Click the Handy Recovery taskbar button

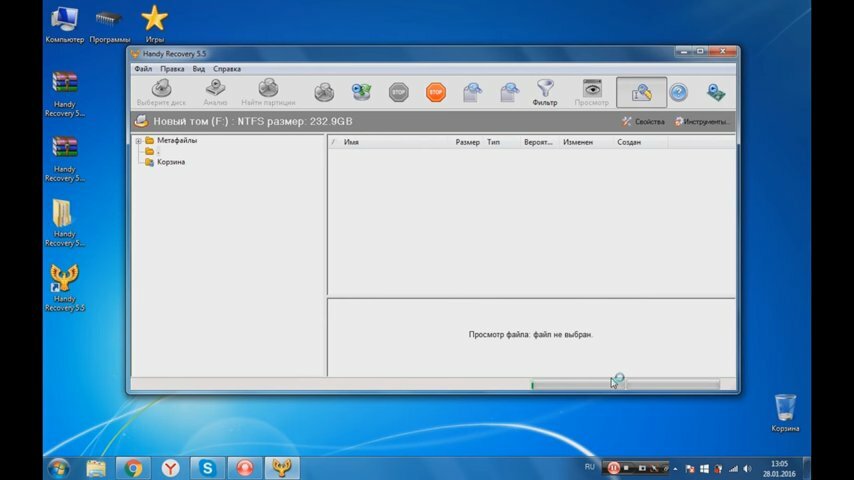[282, 468]
